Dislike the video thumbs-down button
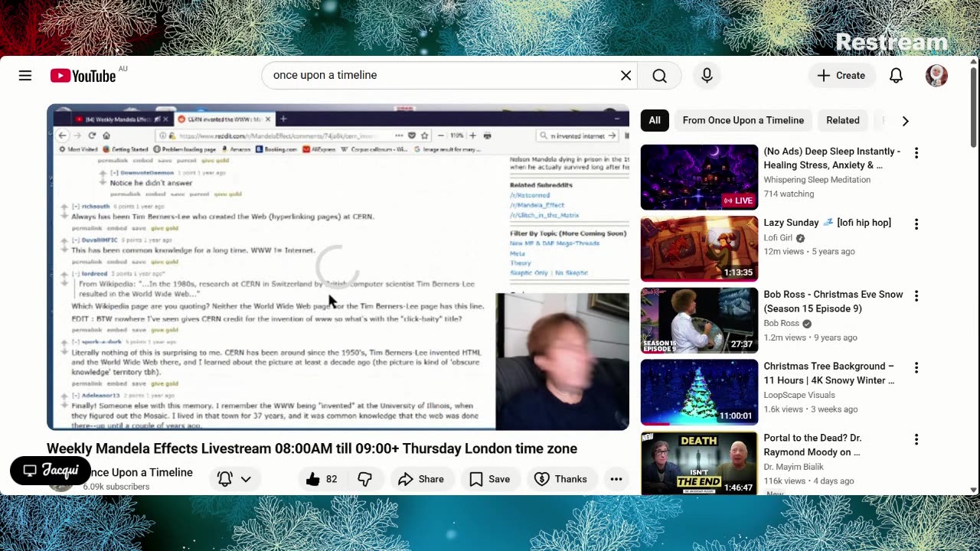The width and height of the screenshot is (980, 551). click(365, 479)
